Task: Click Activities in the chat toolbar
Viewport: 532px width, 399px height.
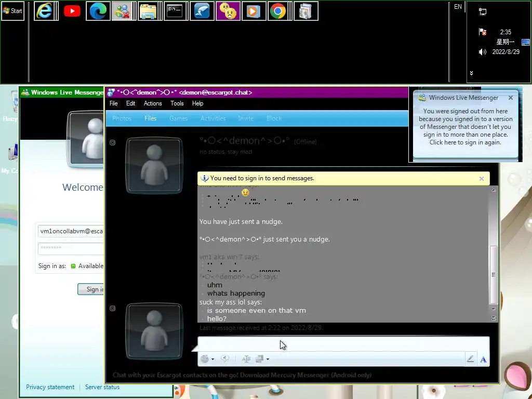Action: (213, 118)
